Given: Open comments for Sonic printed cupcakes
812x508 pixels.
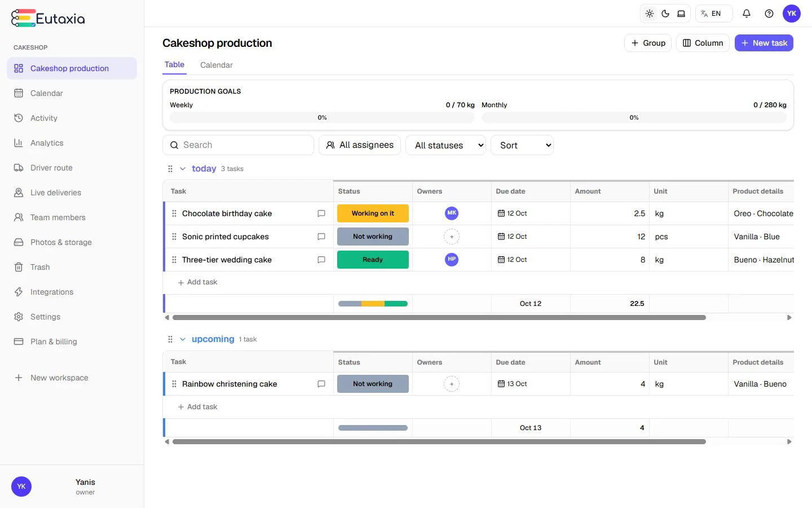Looking at the screenshot, I should point(321,237).
